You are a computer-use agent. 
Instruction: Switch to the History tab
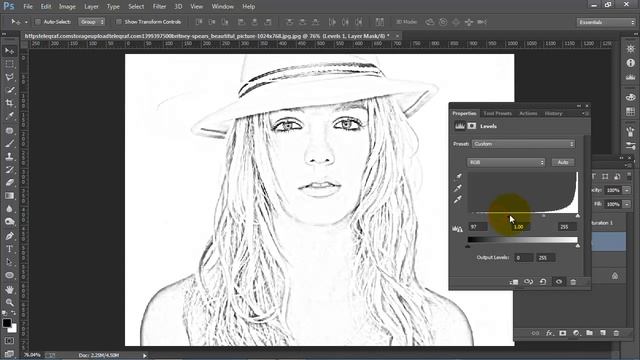pyautogui.click(x=553, y=113)
